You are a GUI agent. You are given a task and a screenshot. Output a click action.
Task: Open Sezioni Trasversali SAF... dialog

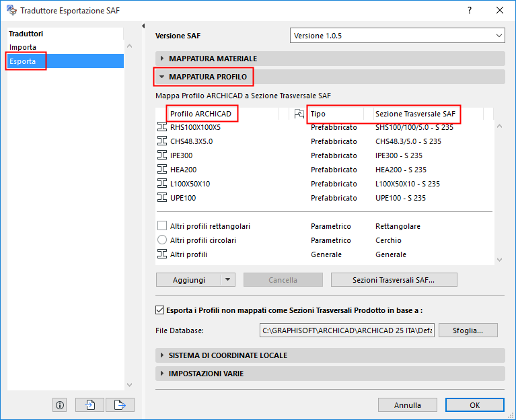tap(394, 280)
